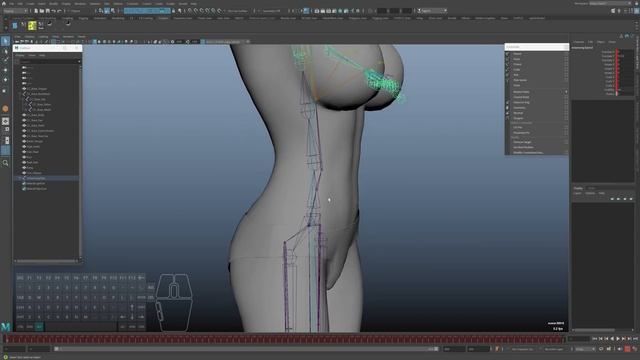This screenshot has height=360, width=640.
Task: Collapse CC_Base_Hip node in Outliner
Action: tap(24, 99)
